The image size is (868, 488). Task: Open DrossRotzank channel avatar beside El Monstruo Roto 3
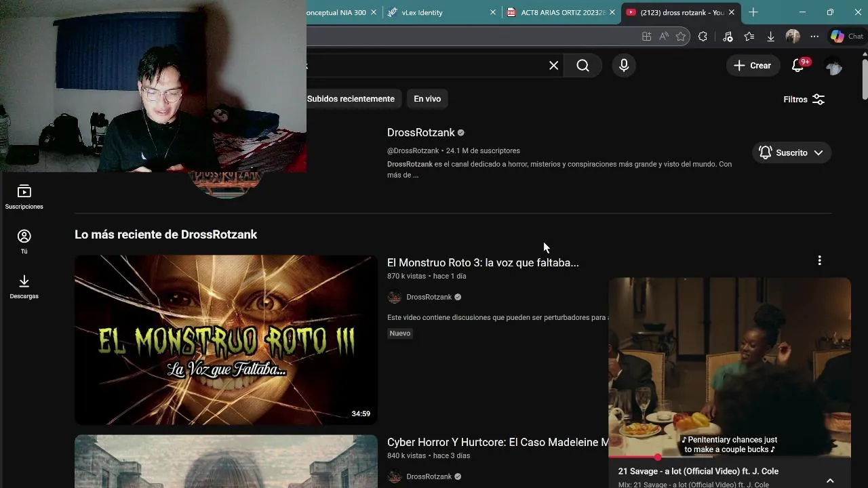[x=395, y=297]
